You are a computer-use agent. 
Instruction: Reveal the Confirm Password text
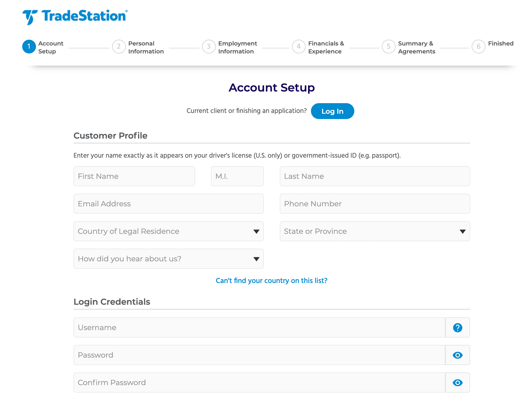[x=457, y=382]
